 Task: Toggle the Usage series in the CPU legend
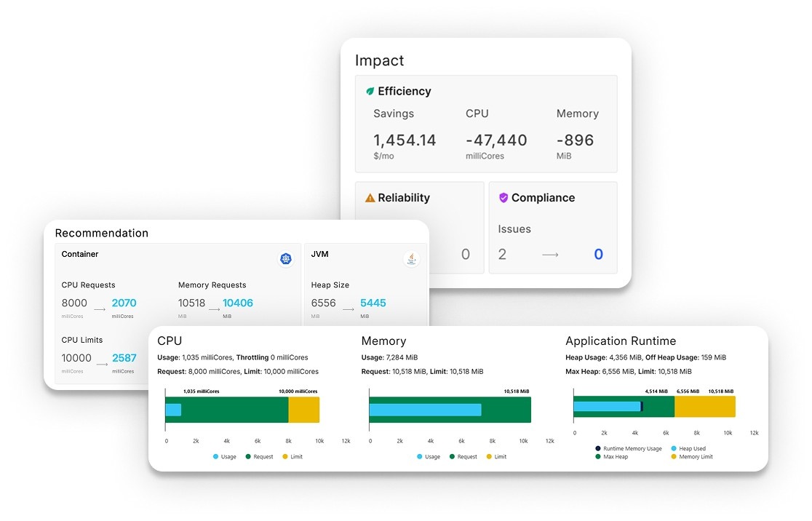coord(215,456)
